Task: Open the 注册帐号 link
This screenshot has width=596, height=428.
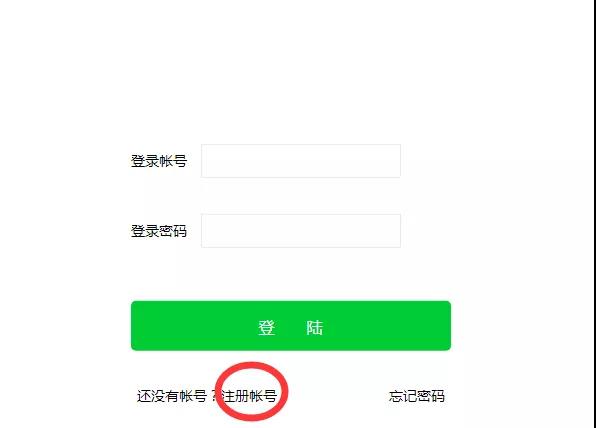Action: pos(249,396)
